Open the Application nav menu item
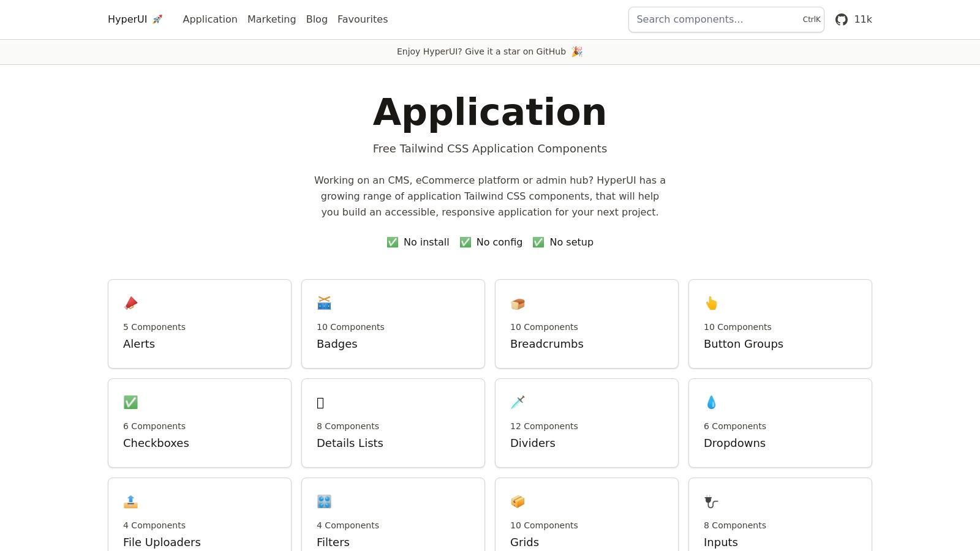 pos(210,20)
